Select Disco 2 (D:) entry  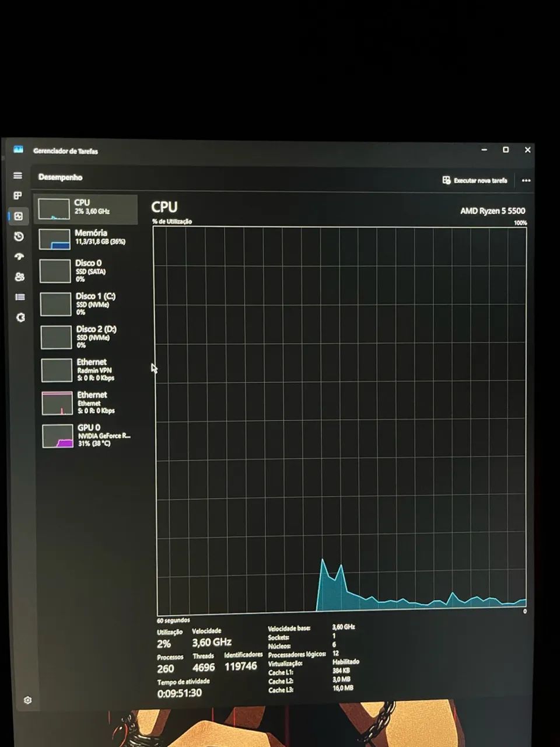tap(88, 337)
